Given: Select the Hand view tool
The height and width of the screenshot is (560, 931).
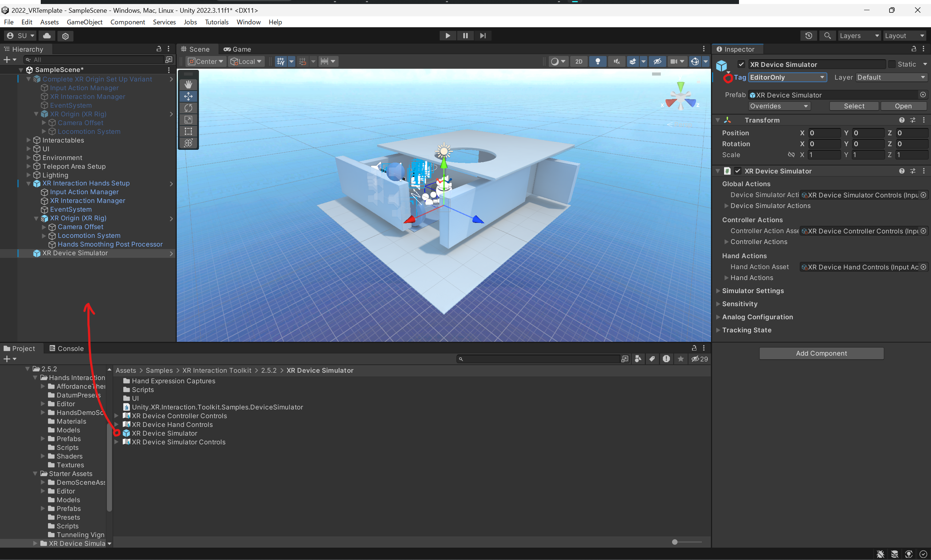Looking at the screenshot, I should click(188, 84).
